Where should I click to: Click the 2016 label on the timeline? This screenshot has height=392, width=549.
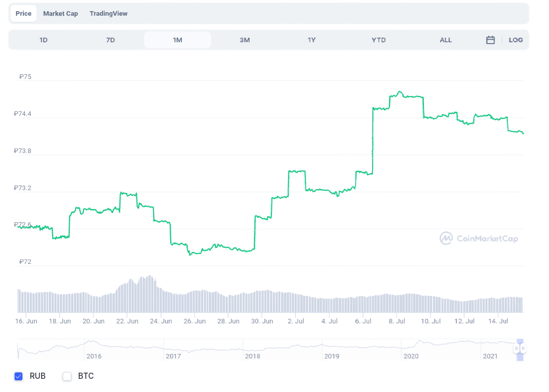94,356
